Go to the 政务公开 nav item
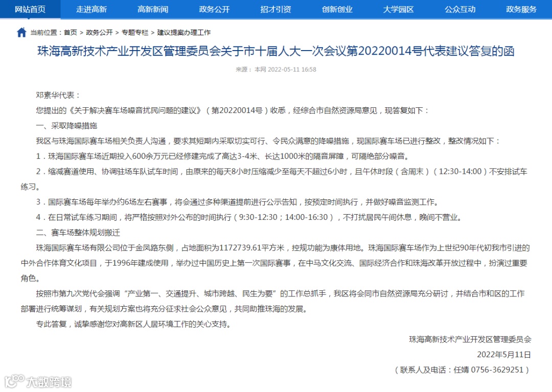552x392 pixels. click(214, 9)
